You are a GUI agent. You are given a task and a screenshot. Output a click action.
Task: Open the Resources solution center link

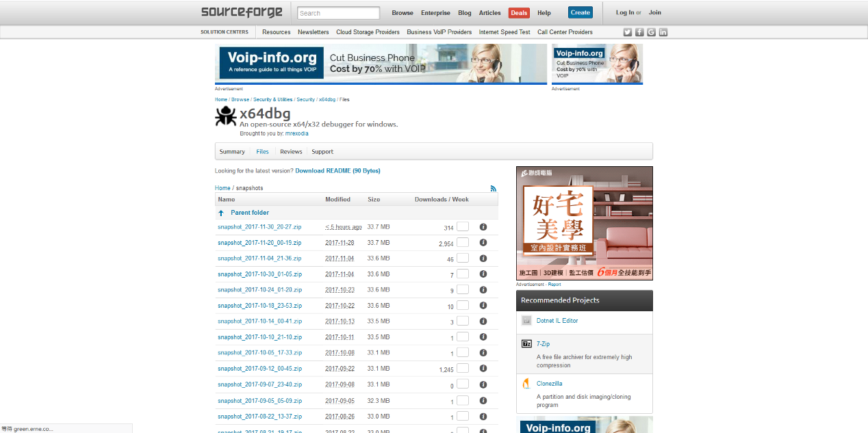pos(277,32)
